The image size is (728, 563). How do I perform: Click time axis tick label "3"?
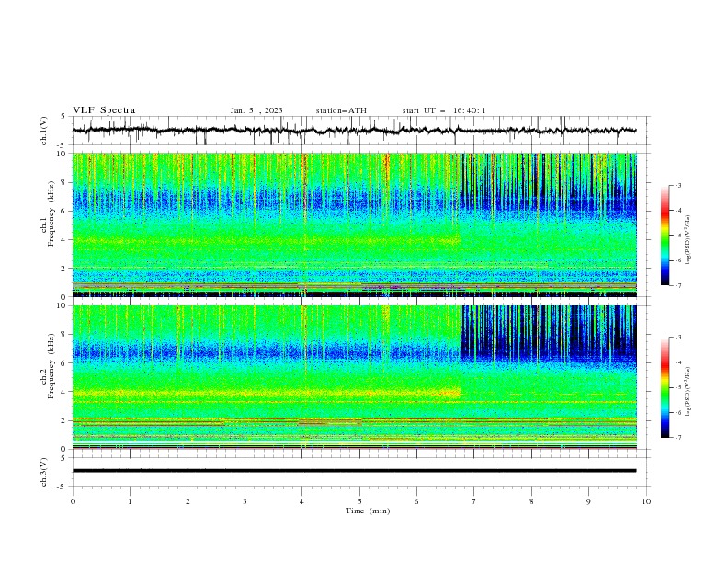pyautogui.click(x=245, y=501)
